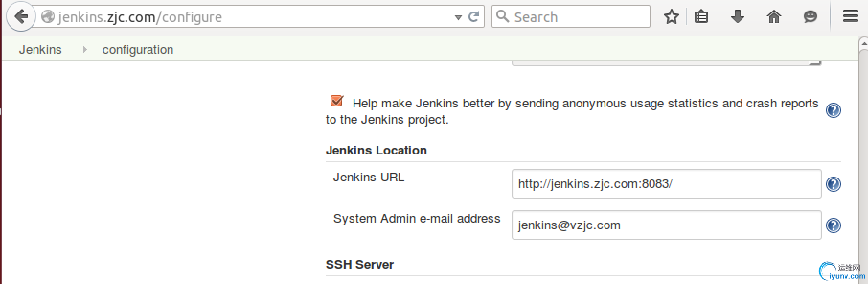
Task: Expand the breadcrumb arrow after Jenkins
Action: pyautogui.click(x=85, y=49)
